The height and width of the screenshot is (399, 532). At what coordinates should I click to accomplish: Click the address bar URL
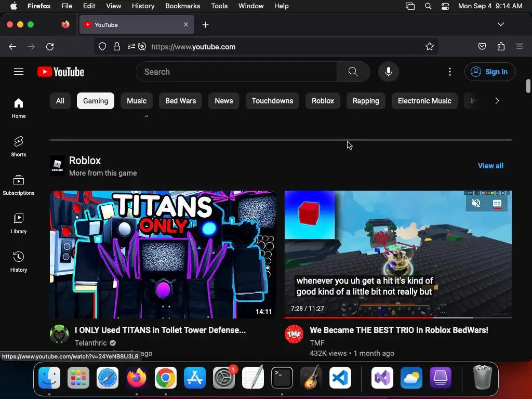[x=193, y=47]
